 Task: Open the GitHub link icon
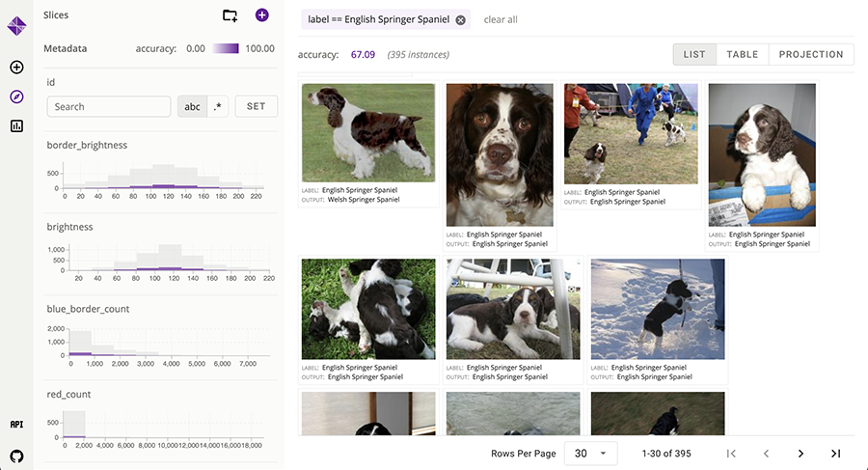(x=16, y=455)
